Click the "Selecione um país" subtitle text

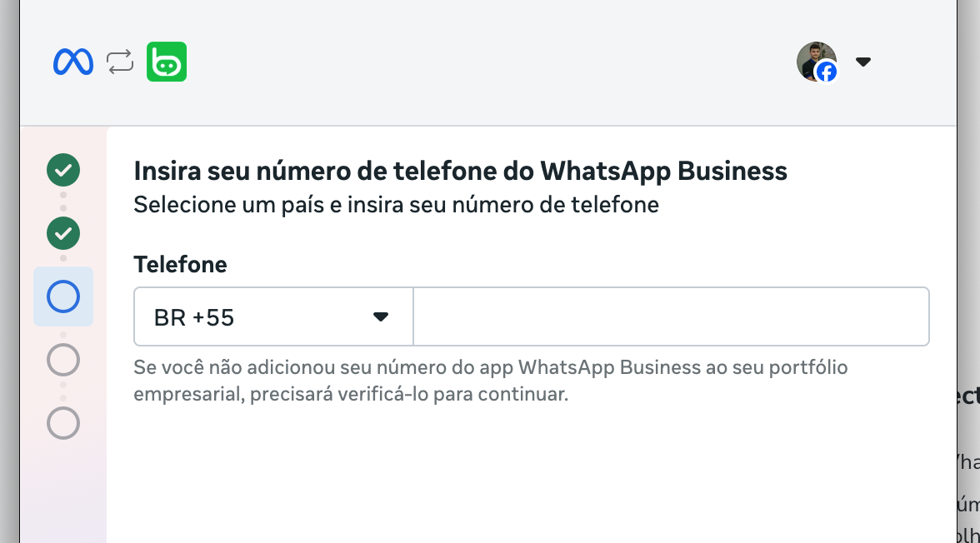click(x=396, y=204)
